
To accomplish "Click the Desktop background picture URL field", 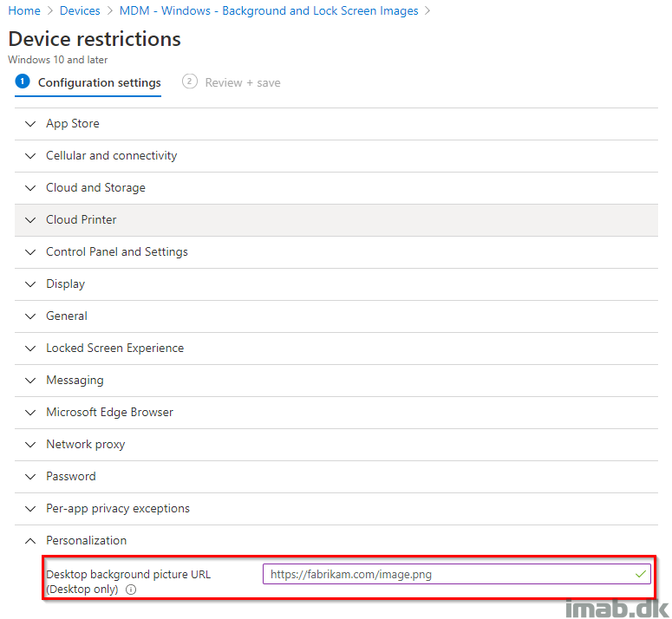I will coord(456,574).
